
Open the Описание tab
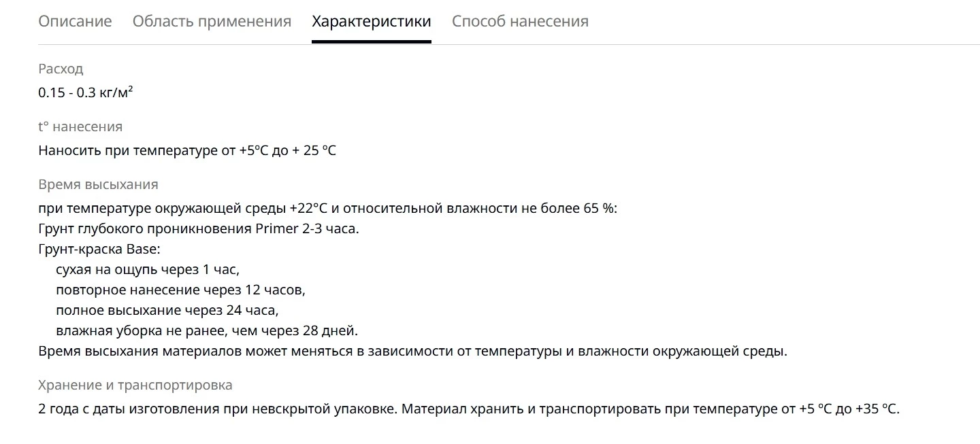pos(75,21)
